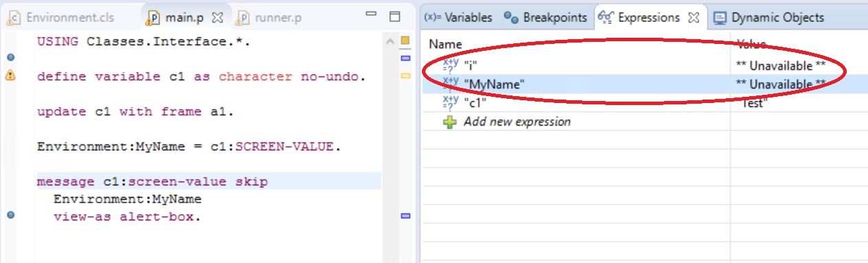Click the Unavailable value of "i"

pyautogui.click(x=781, y=66)
